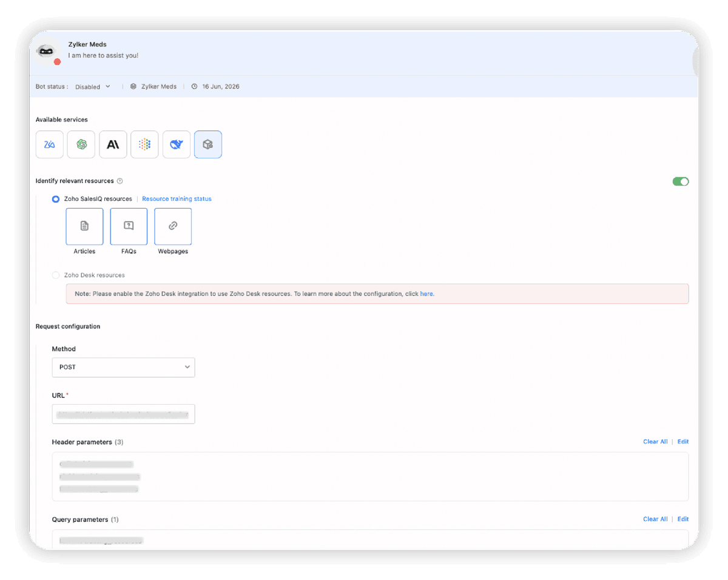Edit the header parameters
The image size is (728, 580).
click(683, 442)
